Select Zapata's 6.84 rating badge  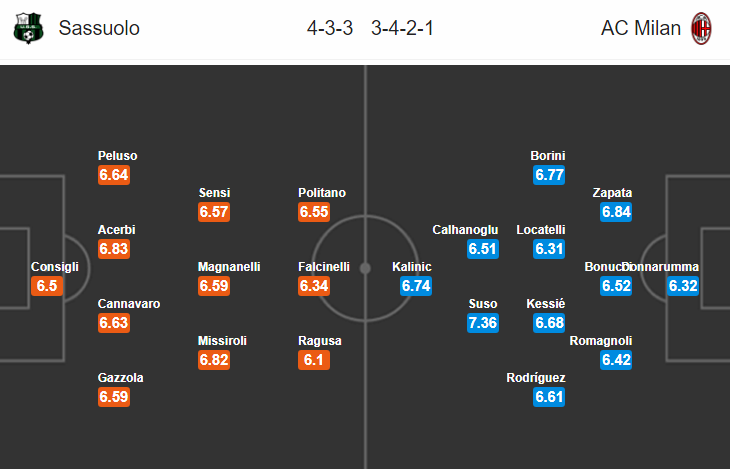(x=616, y=212)
